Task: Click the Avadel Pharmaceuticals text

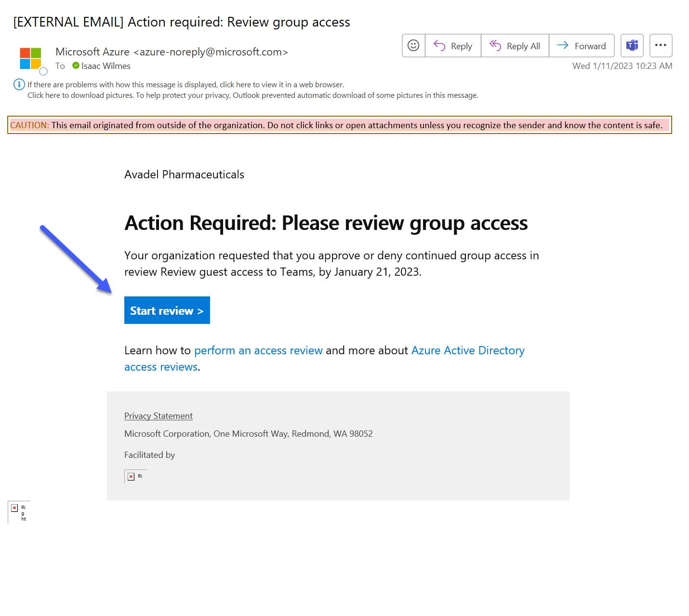Action: click(184, 174)
